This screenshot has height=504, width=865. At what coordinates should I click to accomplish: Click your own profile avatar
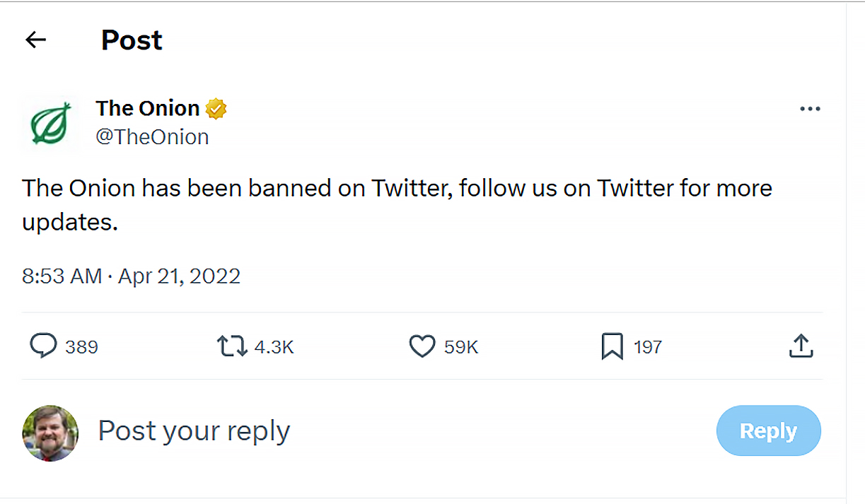[50, 433]
